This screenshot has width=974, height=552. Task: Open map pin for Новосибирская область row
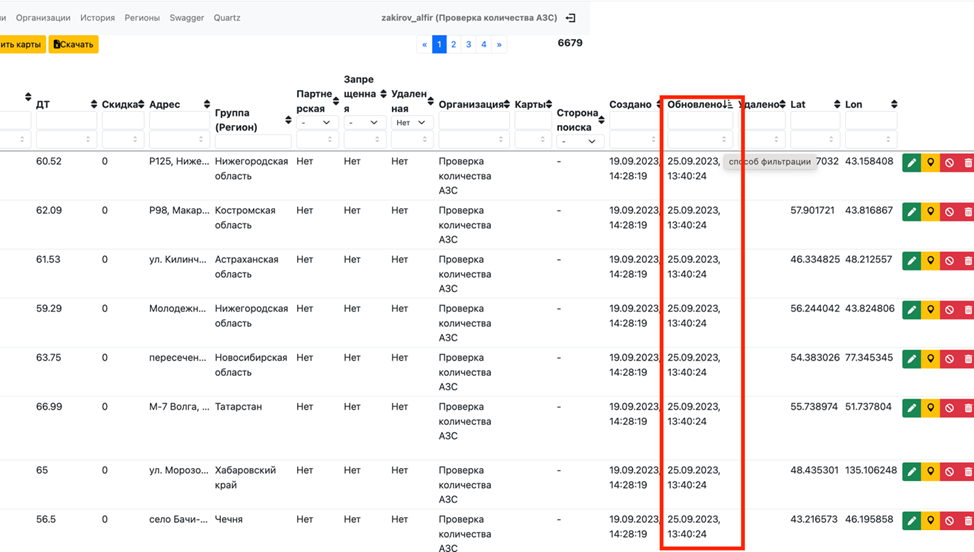click(x=931, y=359)
